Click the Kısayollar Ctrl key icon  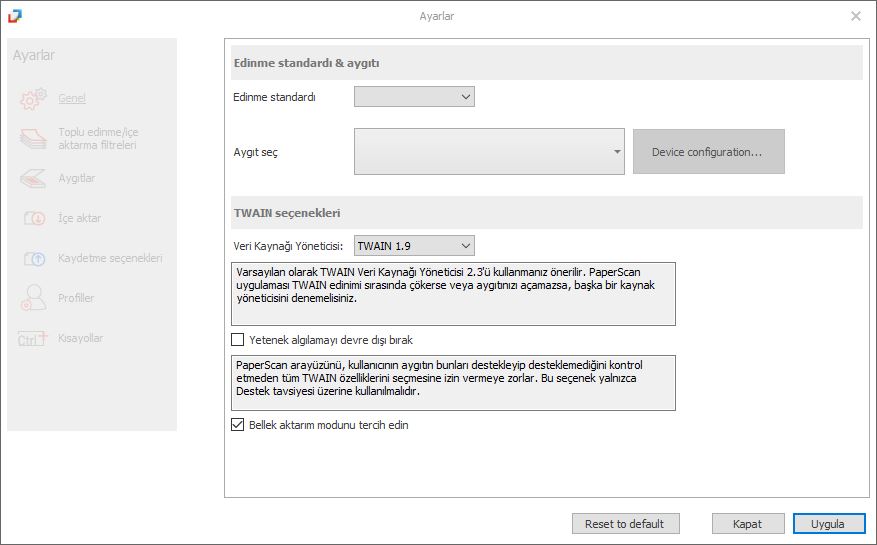coord(32,338)
